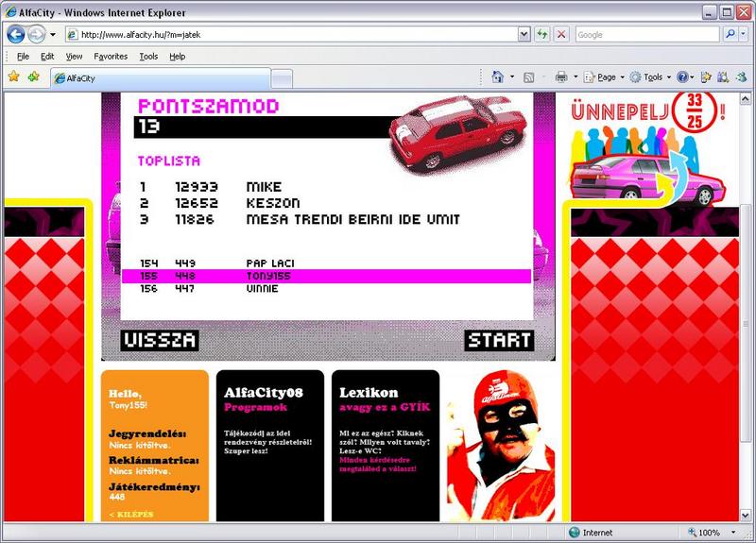The height and width of the screenshot is (543, 756).
Task: Click the search magnifier icon
Action: point(731,34)
